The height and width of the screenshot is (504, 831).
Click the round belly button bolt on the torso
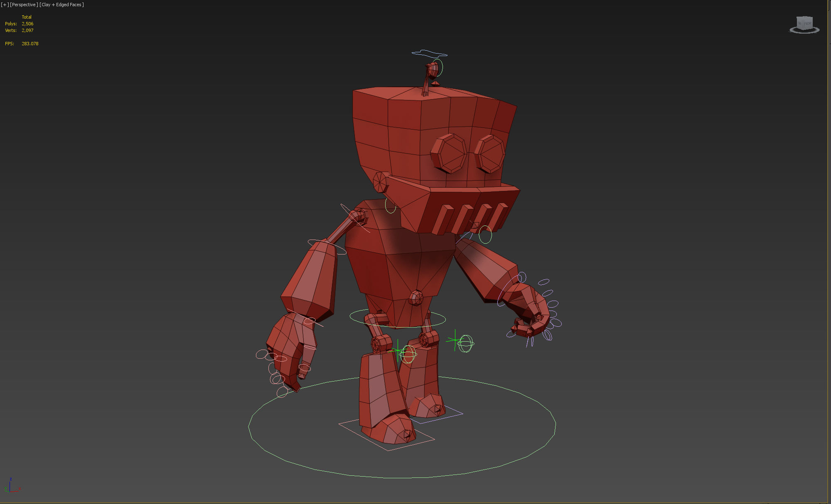click(416, 298)
